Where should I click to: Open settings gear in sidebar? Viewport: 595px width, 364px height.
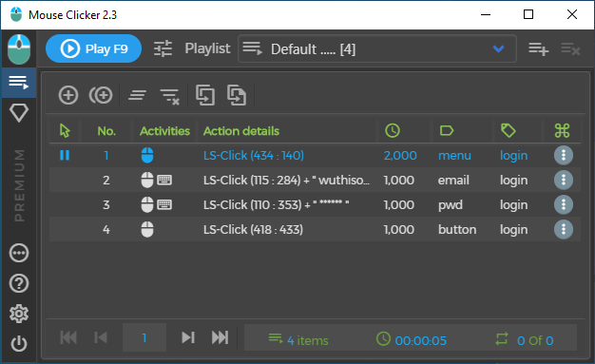coord(19,314)
